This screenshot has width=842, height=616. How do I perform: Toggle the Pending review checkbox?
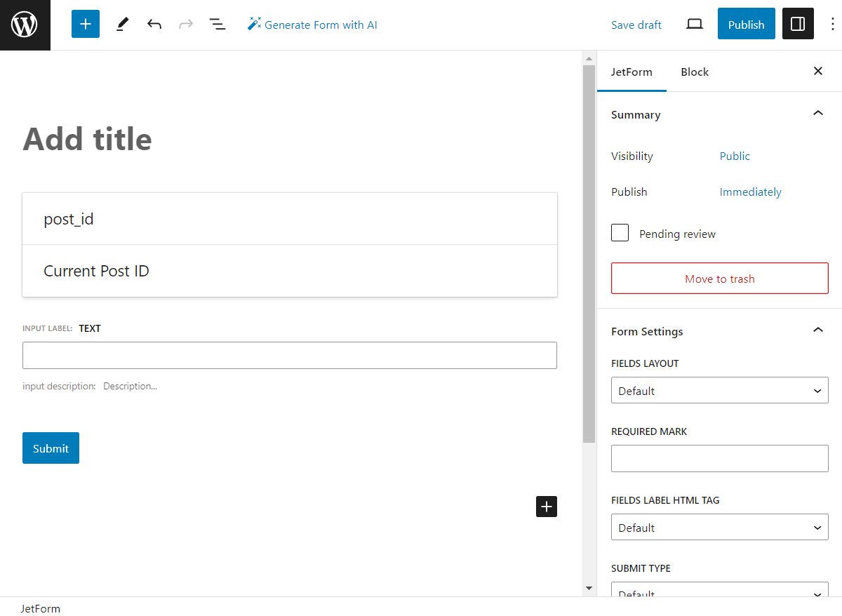pos(620,232)
